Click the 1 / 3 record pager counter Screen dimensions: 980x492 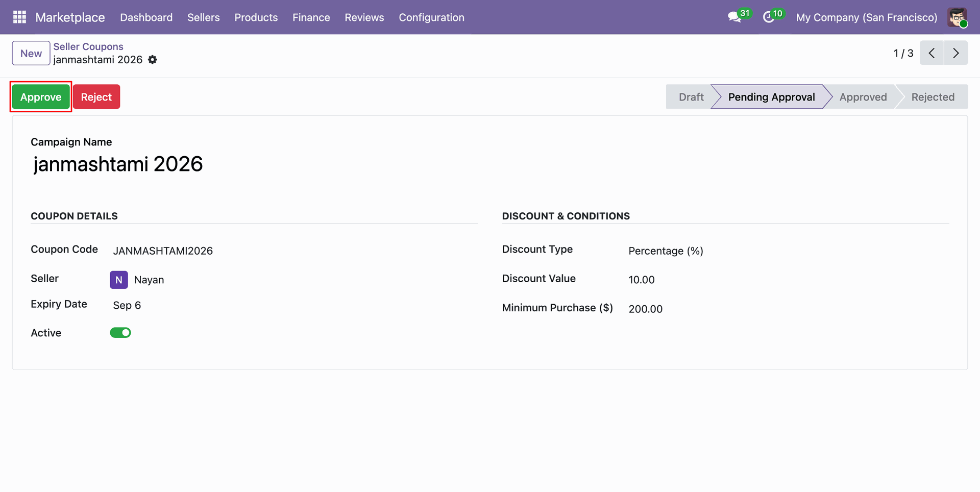903,53
